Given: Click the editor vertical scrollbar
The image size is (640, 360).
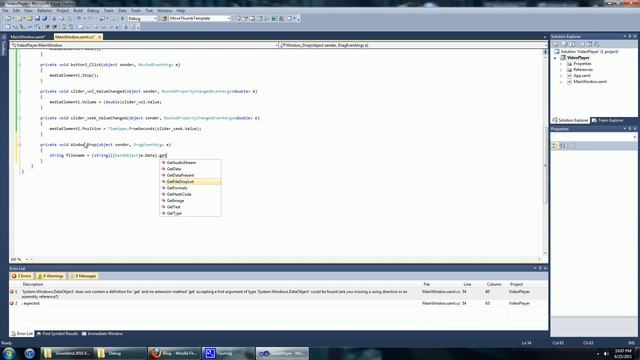Looking at the screenshot, I should [x=545, y=165].
